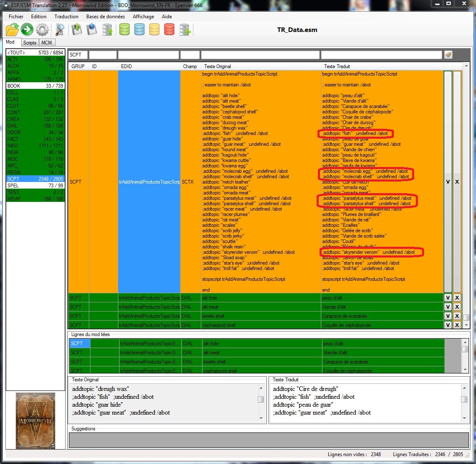Reject the orange SCTX script row with X
The height and width of the screenshot is (464, 476).
coord(457,182)
